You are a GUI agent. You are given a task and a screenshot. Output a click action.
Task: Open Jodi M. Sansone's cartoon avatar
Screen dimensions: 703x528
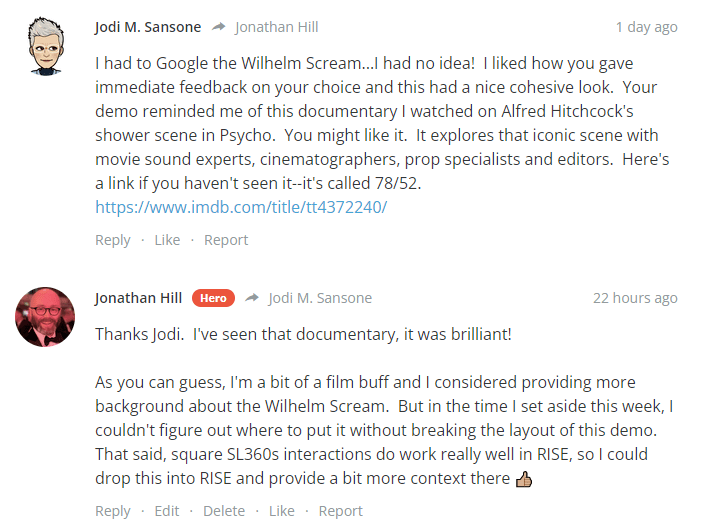click(46, 46)
